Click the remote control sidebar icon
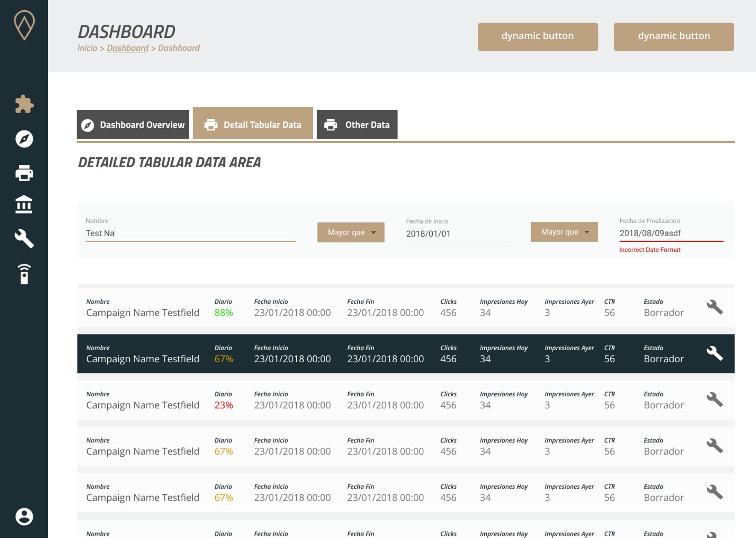 tap(24, 274)
